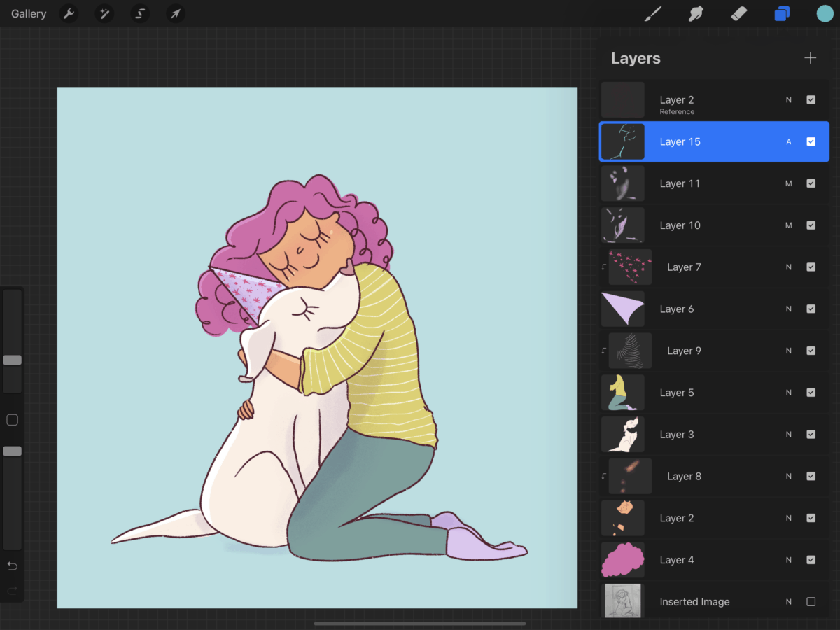The image size is (840, 630).
Task: Return to the Gallery
Action: [27, 13]
